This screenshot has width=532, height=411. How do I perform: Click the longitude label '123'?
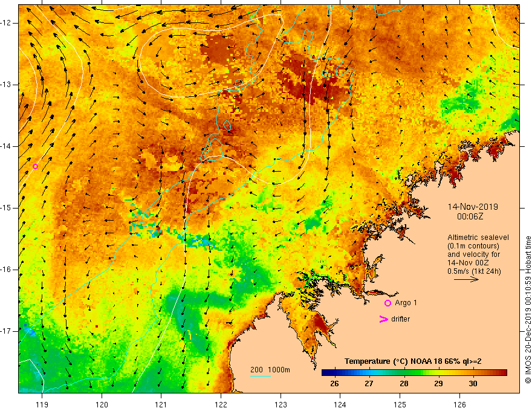coord(281,404)
